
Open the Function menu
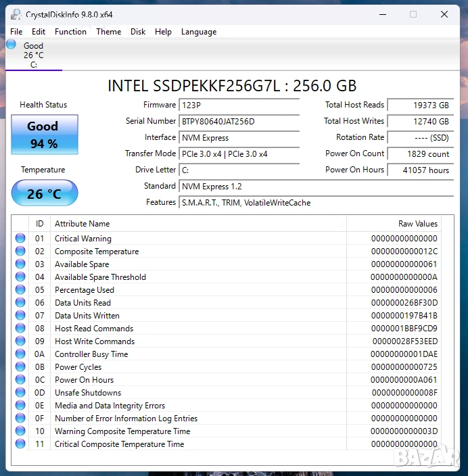70,32
